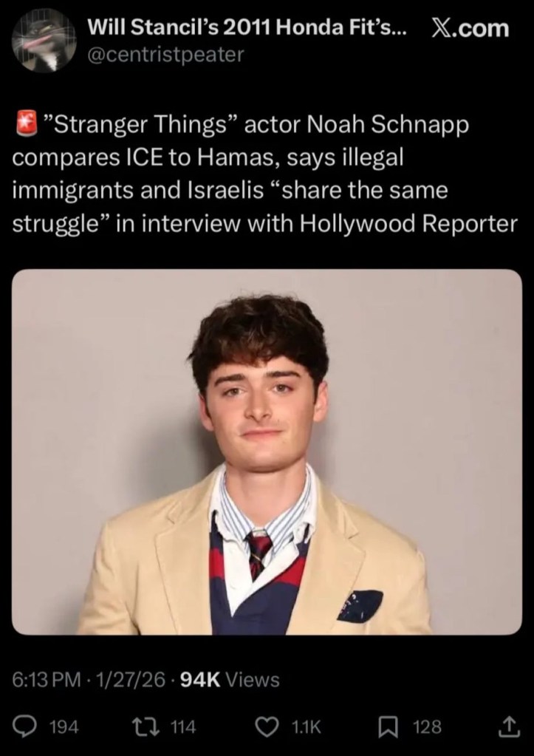Click the 194 replies count
The image size is (534, 756).
(x=64, y=726)
